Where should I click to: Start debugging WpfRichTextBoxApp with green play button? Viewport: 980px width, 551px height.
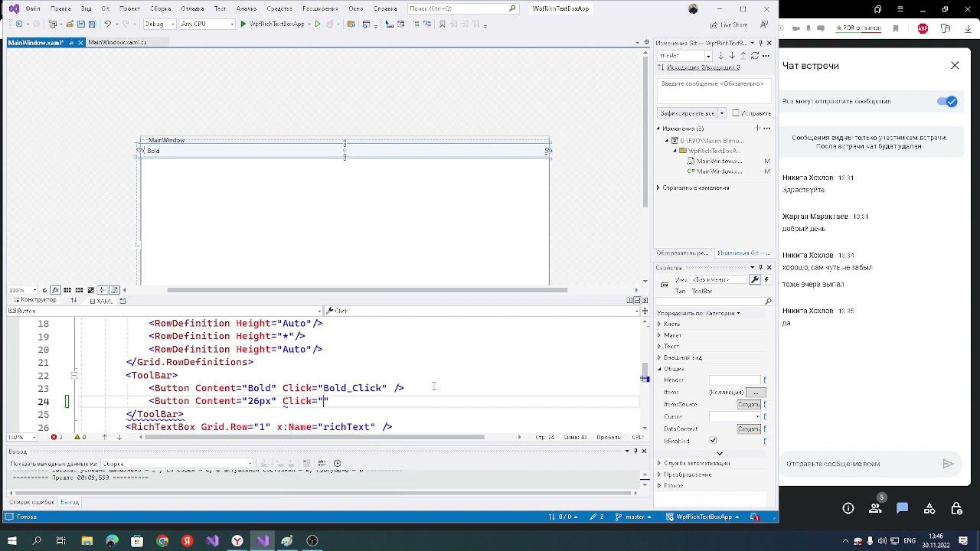pyautogui.click(x=243, y=24)
